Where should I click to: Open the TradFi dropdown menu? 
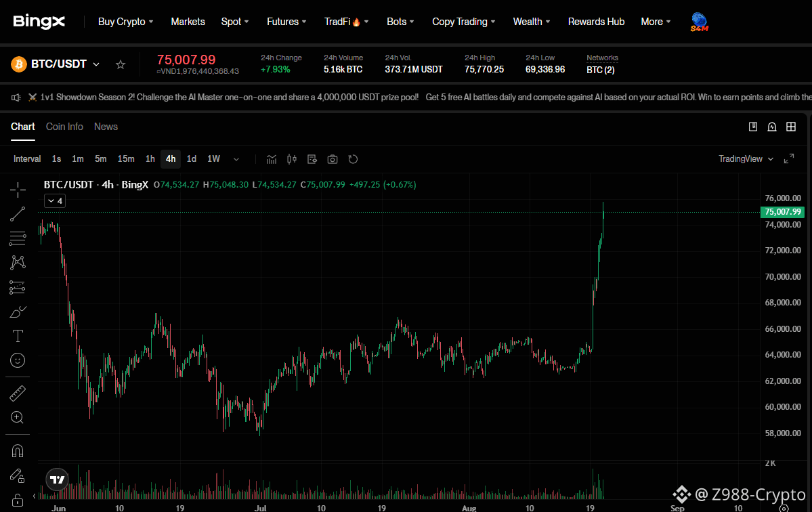click(x=347, y=22)
